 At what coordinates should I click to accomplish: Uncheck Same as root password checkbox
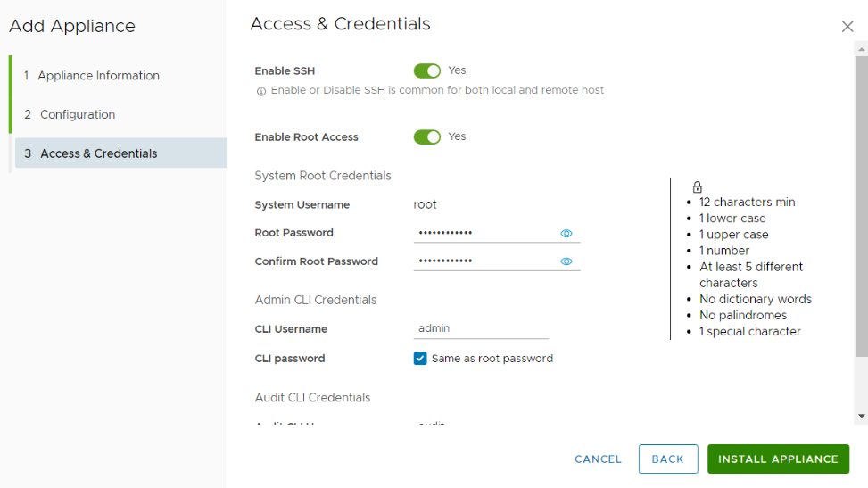(420, 359)
